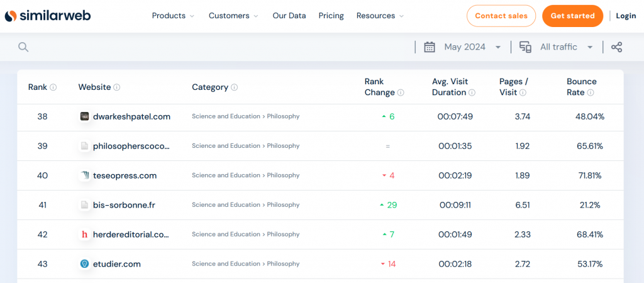
Task: Click the Contact sales button
Action: [501, 16]
